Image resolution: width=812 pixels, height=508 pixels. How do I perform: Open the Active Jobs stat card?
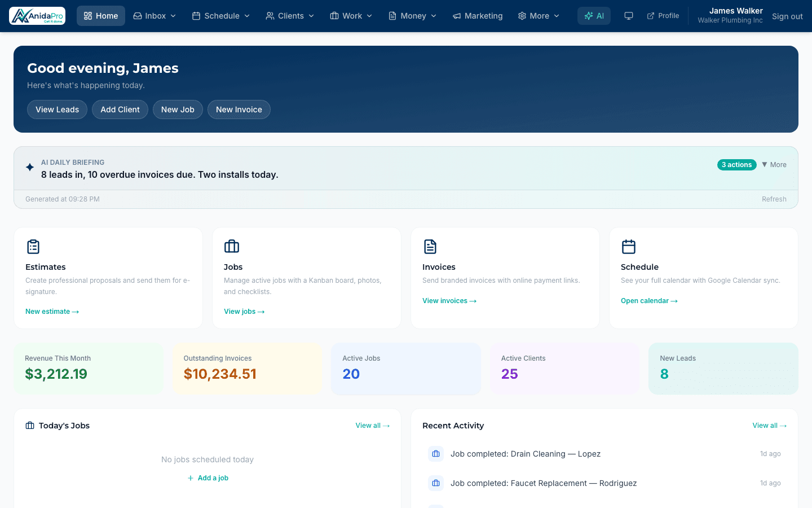[x=406, y=369]
